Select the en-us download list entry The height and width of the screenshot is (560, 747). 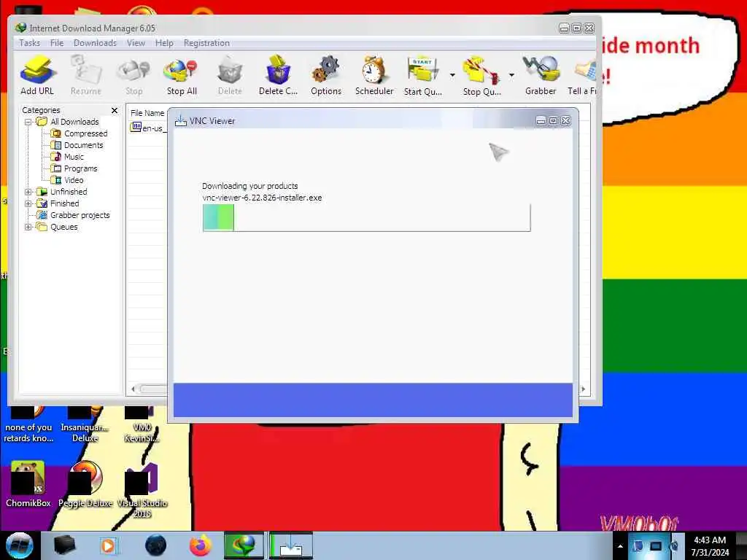click(148, 128)
